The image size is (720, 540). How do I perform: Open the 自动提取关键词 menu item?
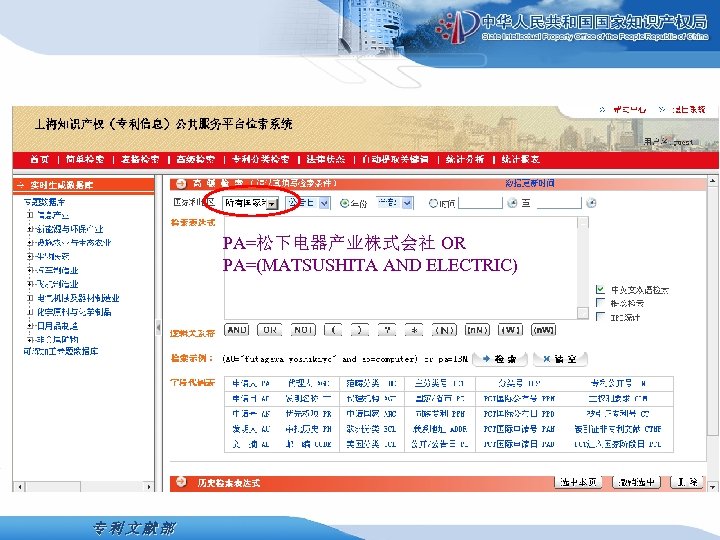tap(395, 159)
